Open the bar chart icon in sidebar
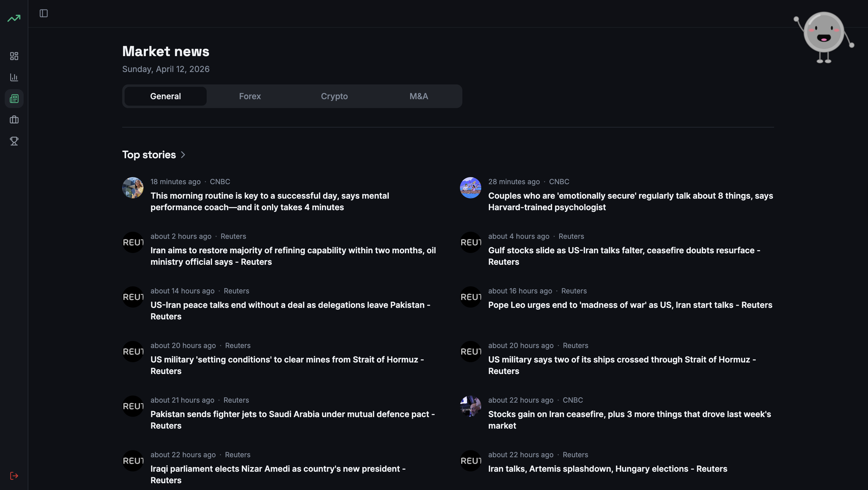This screenshot has height=490, width=868. tap(14, 77)
